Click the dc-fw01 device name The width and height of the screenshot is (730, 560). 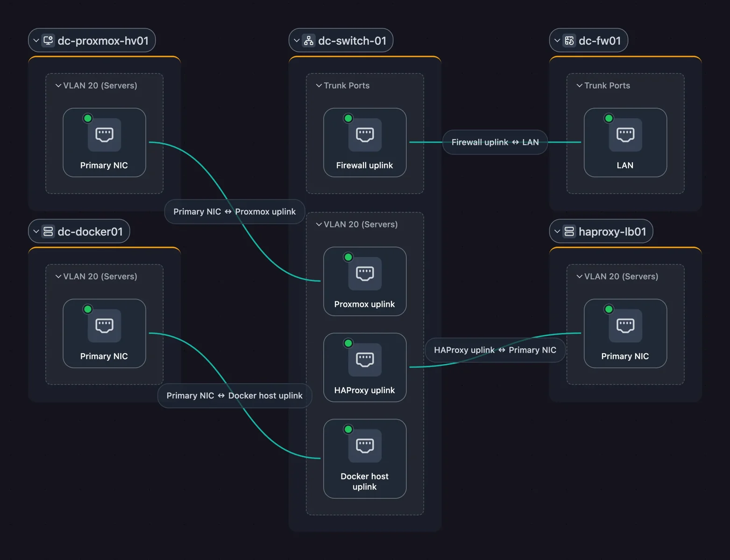click(x=600, y=41)
